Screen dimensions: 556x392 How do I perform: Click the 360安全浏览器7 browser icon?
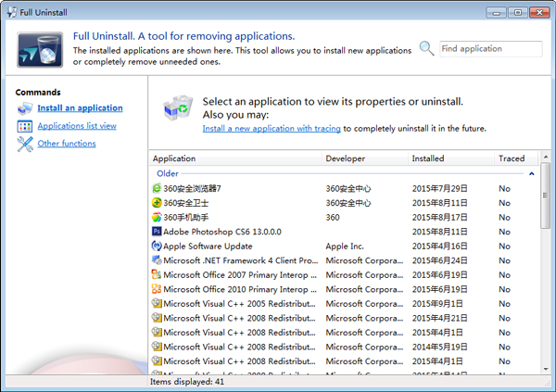click(157, 188)
